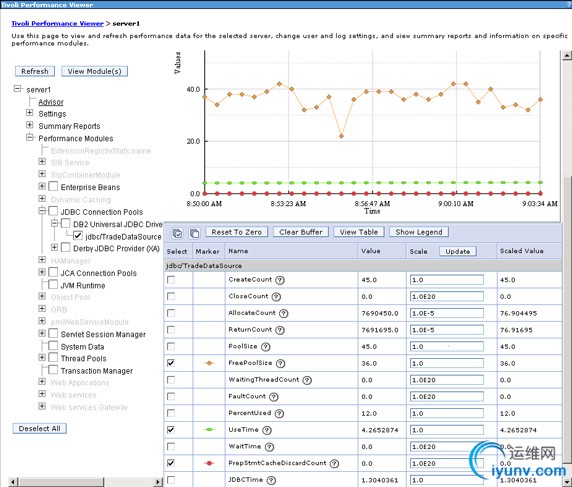Click Reset To Zero button
Screen dimensions: 572x487
pos(236,232)
